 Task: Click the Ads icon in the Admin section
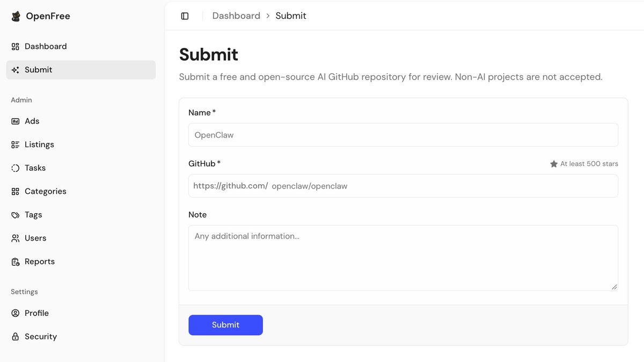click(x=15, y=121)
